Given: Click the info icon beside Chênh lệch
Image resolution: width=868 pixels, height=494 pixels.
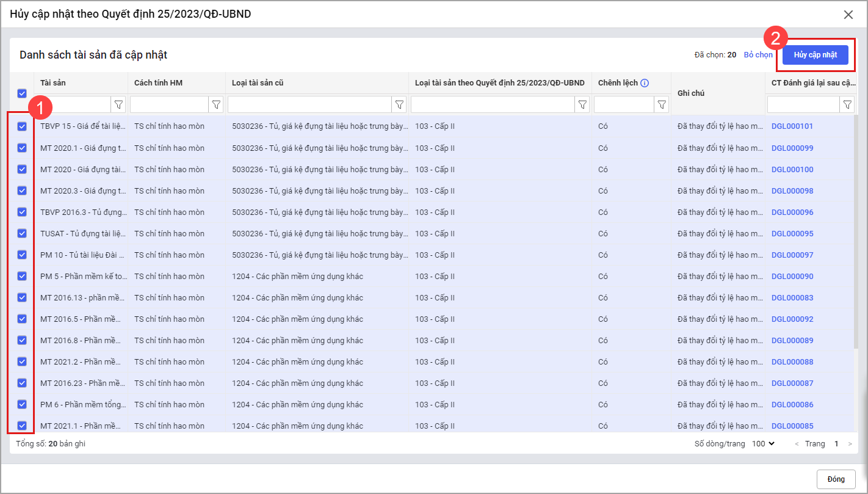Looking at the screenshot, I should tap(645, 83).
